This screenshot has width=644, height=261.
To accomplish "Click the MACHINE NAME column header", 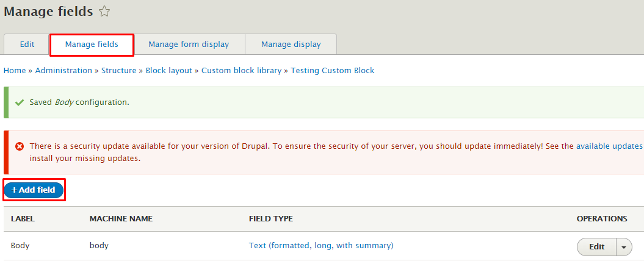I will 121,219.
